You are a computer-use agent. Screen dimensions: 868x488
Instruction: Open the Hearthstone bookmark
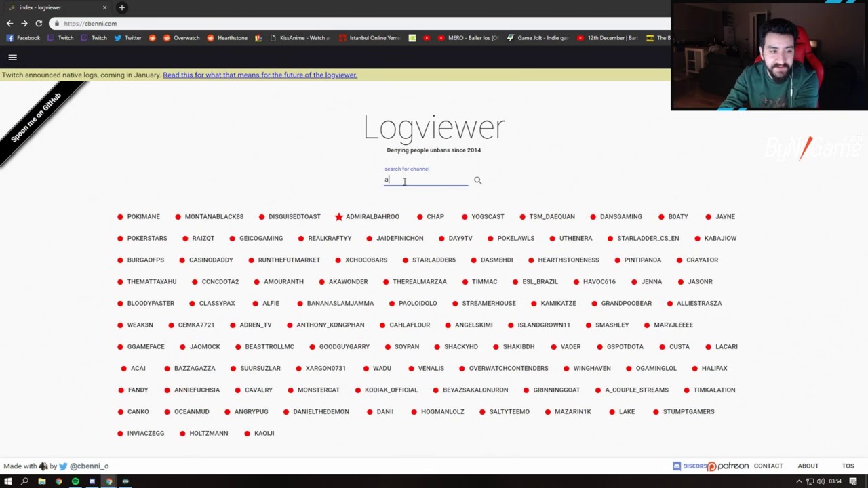[x=227, y=38]
